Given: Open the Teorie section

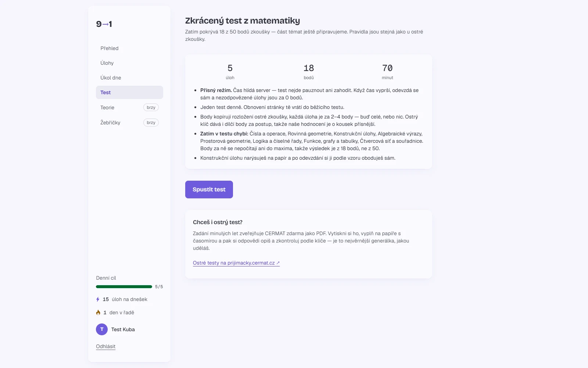Looking at the screenshot, I should (129, 107).
